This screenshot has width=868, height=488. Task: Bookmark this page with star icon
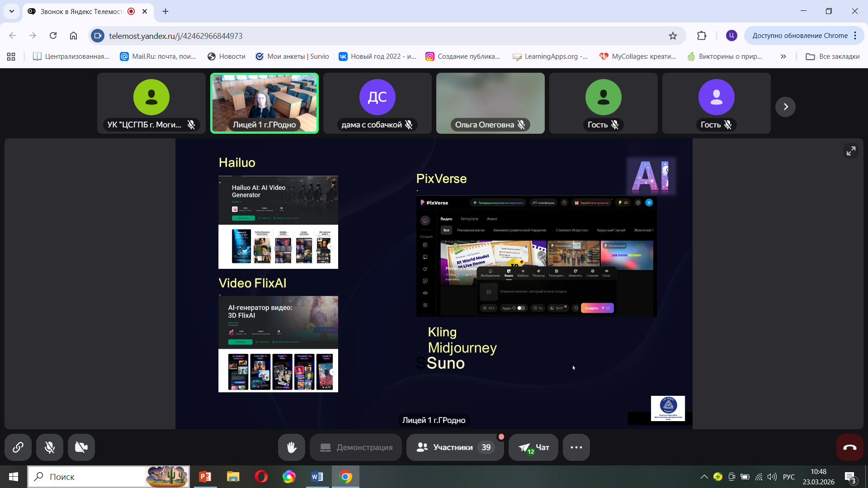[x=673, y=36]
